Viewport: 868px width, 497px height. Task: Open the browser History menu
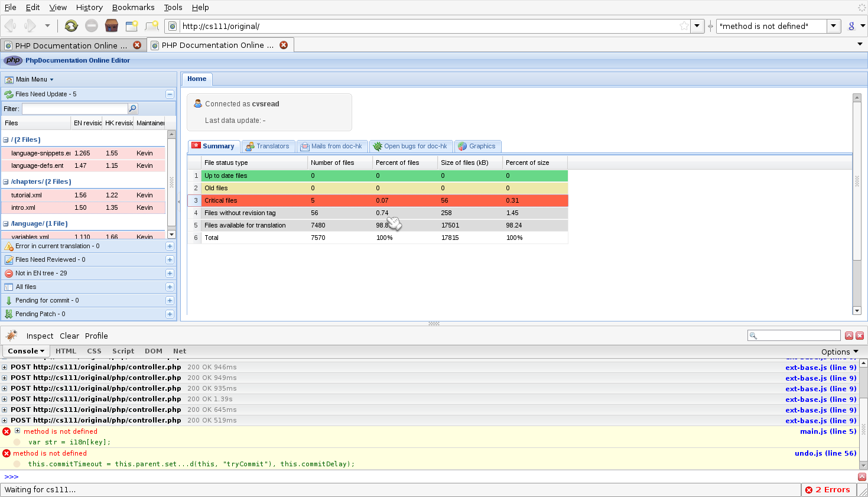pos(89,7)
